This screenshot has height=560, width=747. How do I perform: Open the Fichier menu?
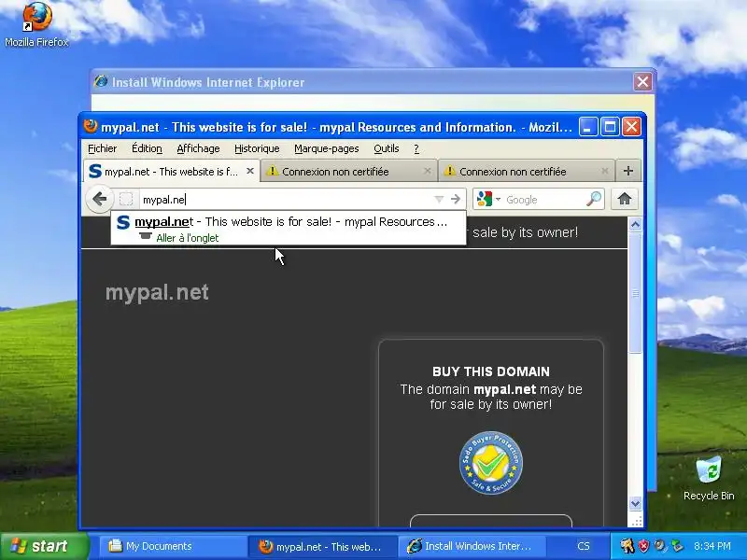coord(102,148)
